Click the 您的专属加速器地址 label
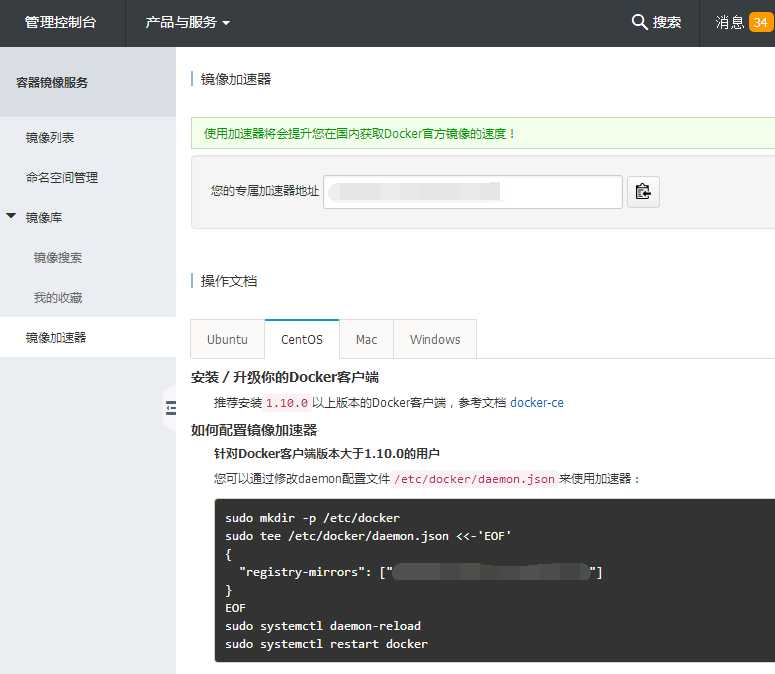The width and height of the screenshot is (775, 674). point(265,191)
